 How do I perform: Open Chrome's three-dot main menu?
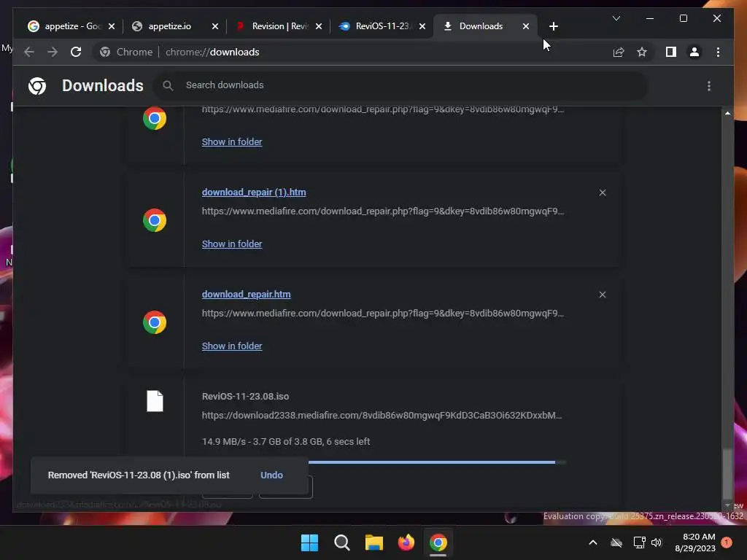[x=718, y=52]
